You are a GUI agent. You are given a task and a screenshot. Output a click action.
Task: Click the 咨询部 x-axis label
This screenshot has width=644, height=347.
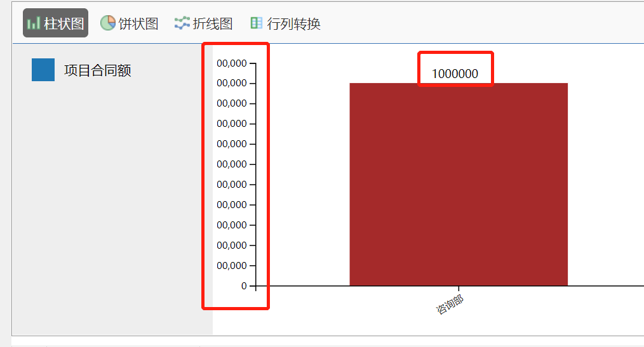[x=450, y=304]
